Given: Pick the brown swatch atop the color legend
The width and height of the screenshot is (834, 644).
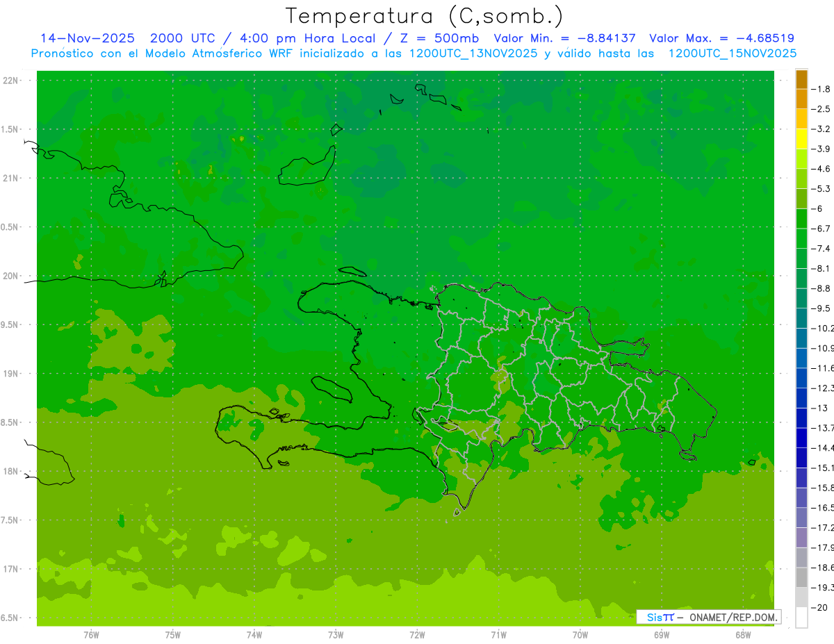Looking at the screenshot, I should pyautogui.click(x=801, y=80).
